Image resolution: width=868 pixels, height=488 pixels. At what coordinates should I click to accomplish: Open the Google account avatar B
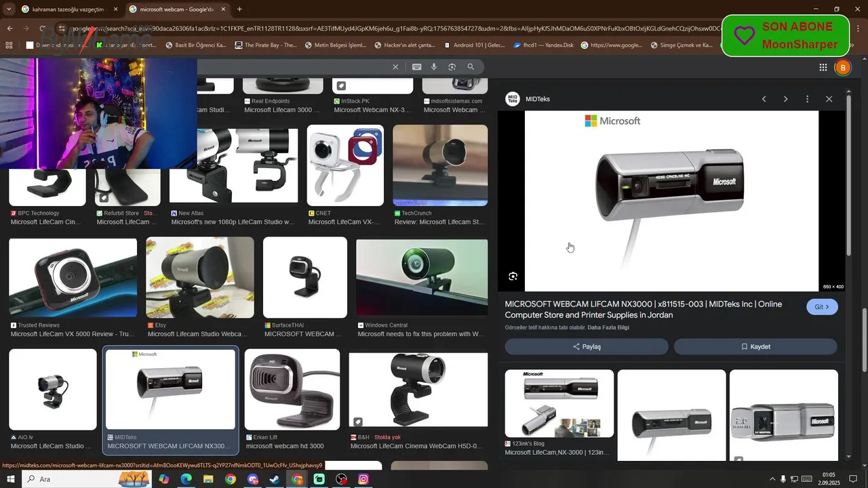843,67
